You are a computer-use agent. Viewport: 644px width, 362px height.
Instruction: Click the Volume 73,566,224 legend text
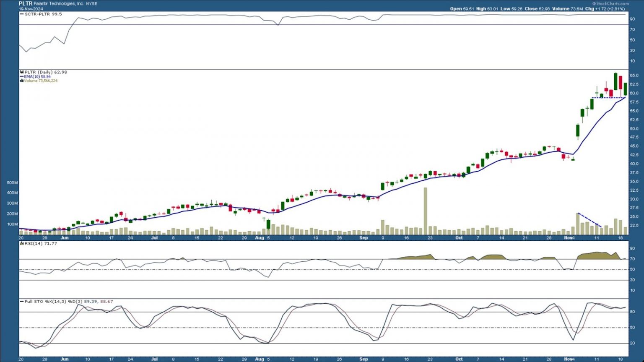[41, 81]
